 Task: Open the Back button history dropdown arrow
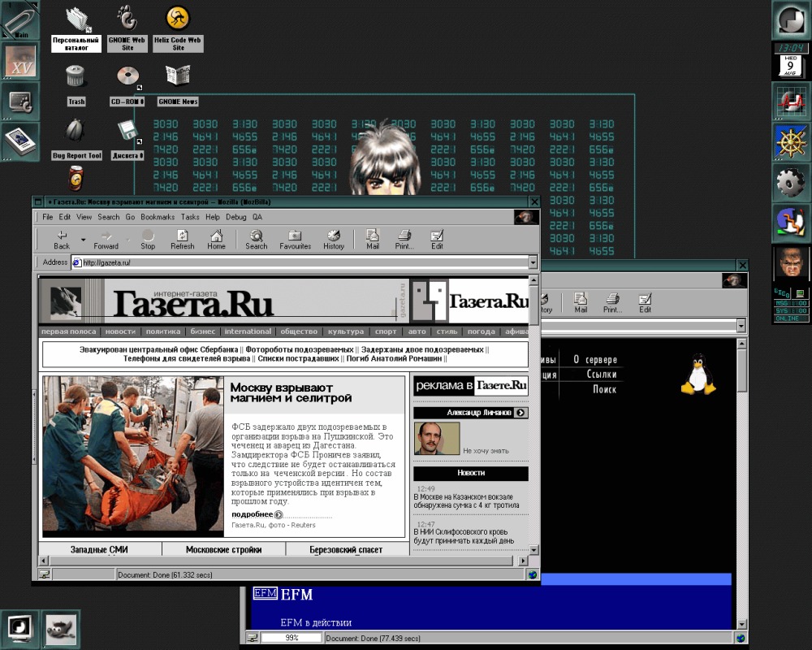point(83,240)
